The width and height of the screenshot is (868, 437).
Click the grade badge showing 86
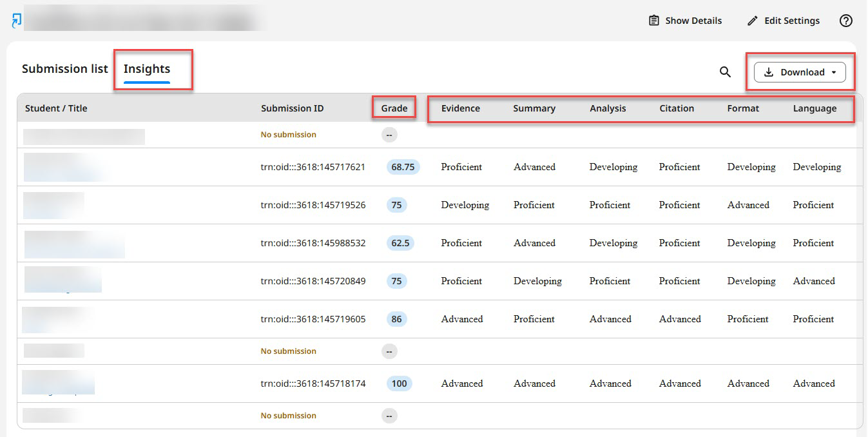pyautogui.click(x=396, y=319)
